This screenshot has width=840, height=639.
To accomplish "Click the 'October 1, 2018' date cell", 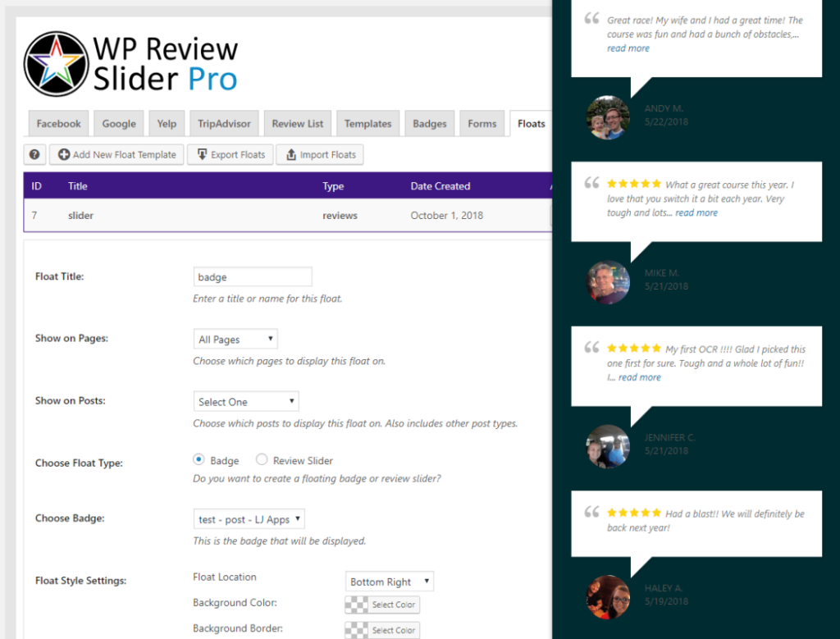I will point(447,215).
